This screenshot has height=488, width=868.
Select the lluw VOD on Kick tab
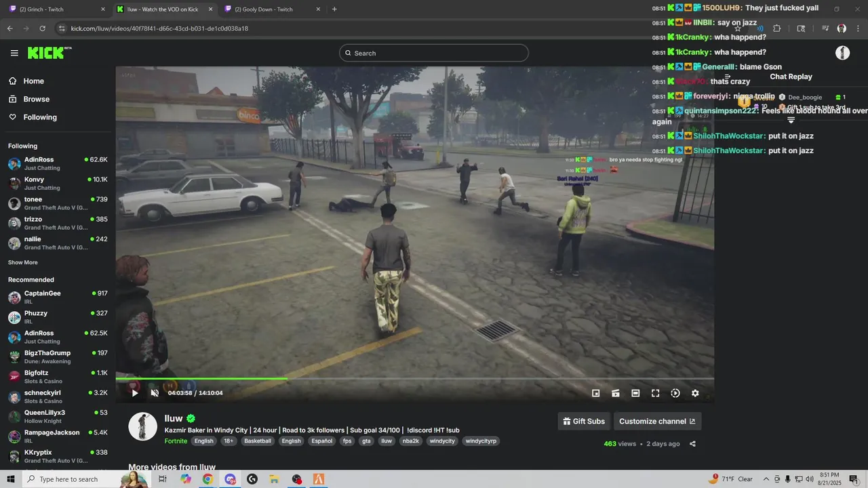(x=165, y=9)
